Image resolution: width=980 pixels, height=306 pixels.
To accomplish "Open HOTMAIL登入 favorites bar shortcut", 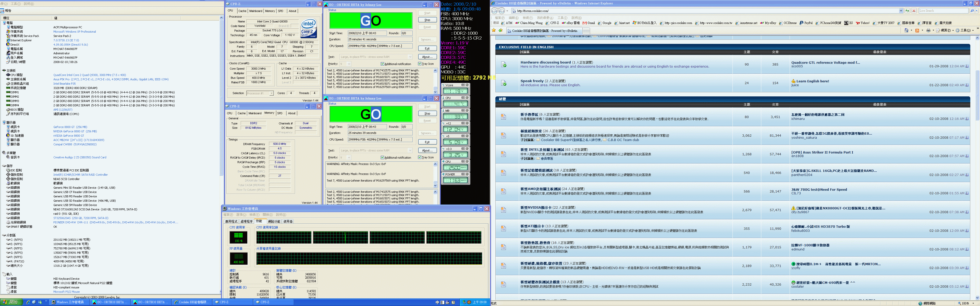I will click(644, 23).
